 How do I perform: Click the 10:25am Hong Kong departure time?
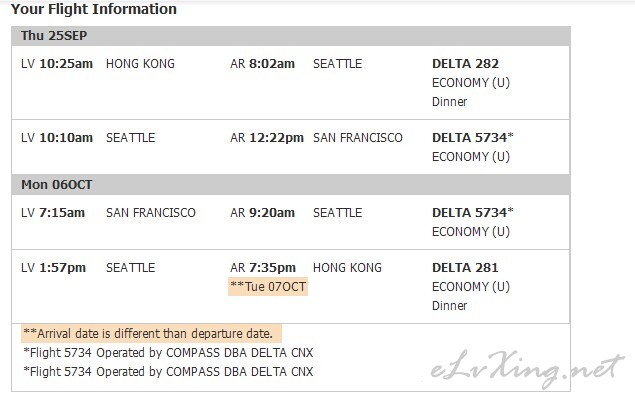click(x=66, y=64)
